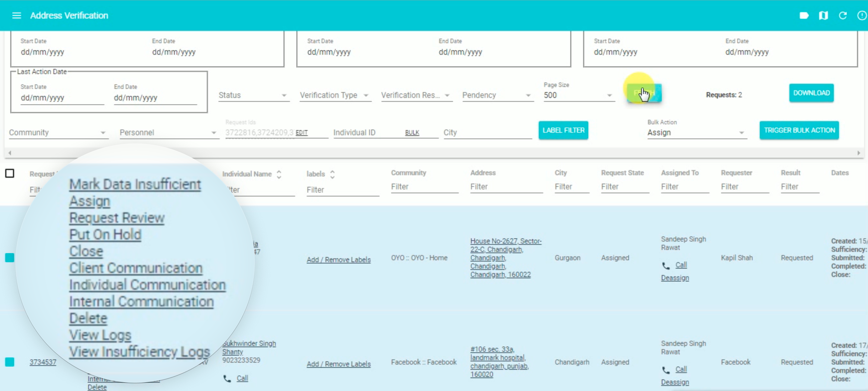Viewport: 868px width, 391px height.
Task: Open the Community dropdown filter
Action: (58, 133)
